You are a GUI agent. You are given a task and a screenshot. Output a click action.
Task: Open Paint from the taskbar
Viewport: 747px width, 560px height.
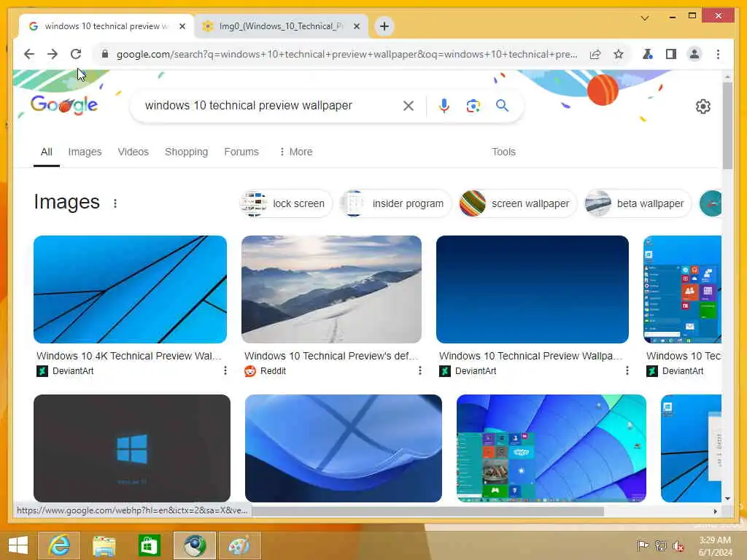point(239,545)
